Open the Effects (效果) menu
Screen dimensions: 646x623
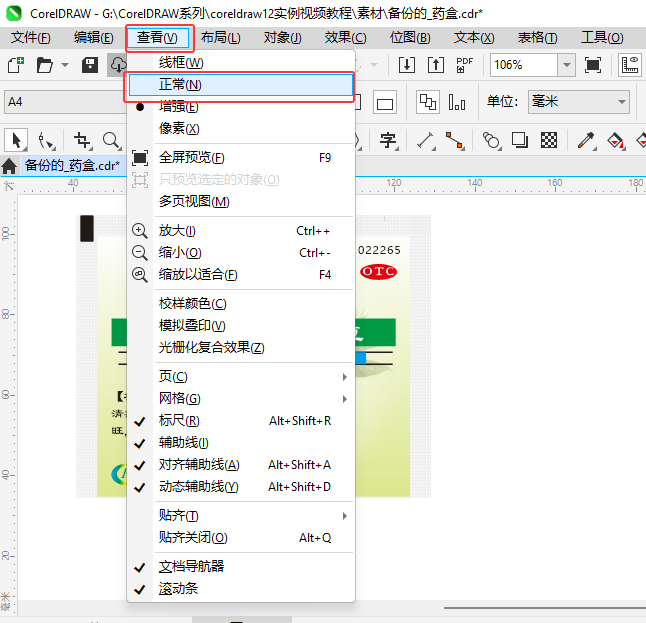tap(345, 38)
